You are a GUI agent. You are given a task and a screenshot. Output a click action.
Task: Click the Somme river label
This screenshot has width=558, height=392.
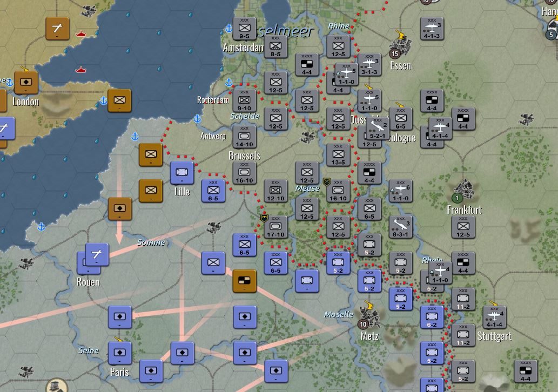[151, 242]
